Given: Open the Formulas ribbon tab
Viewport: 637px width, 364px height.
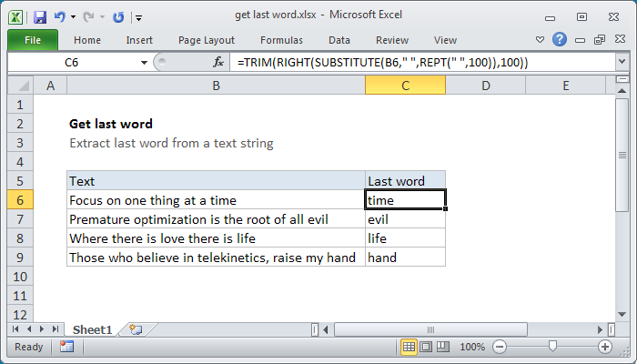Looking at the screenshot, I should [x=281, y=40].
